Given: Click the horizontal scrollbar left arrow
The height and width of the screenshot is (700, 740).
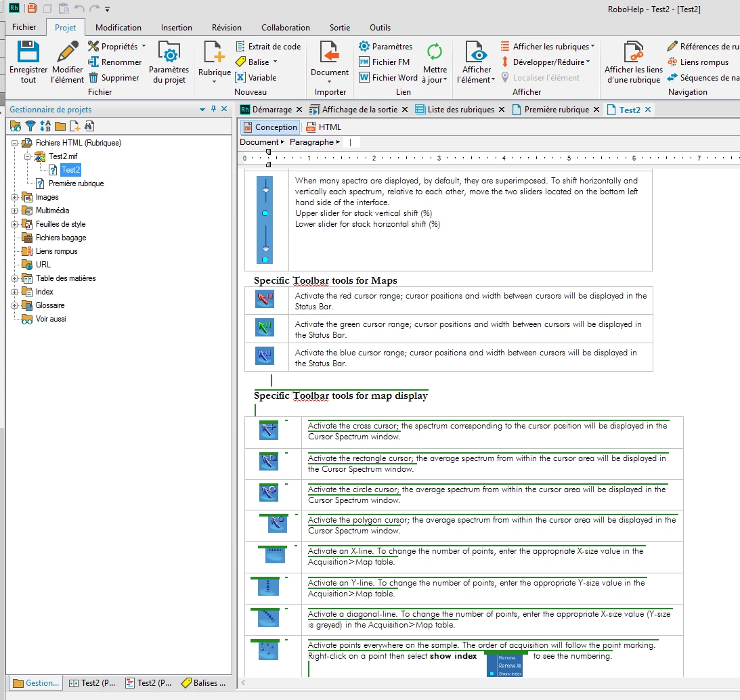Looking at the screenshot, I should point(243,682).
